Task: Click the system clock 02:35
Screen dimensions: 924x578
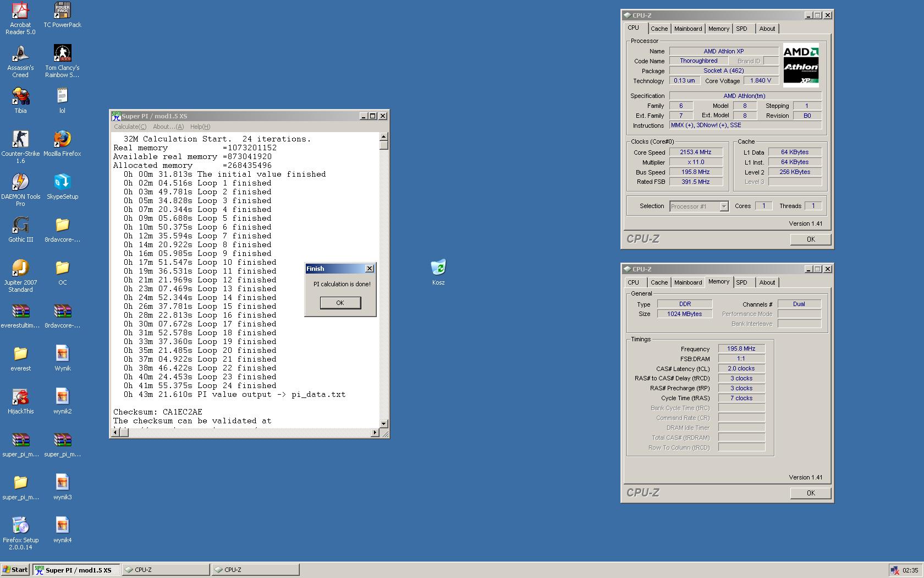Action: (x=910, y=570)
